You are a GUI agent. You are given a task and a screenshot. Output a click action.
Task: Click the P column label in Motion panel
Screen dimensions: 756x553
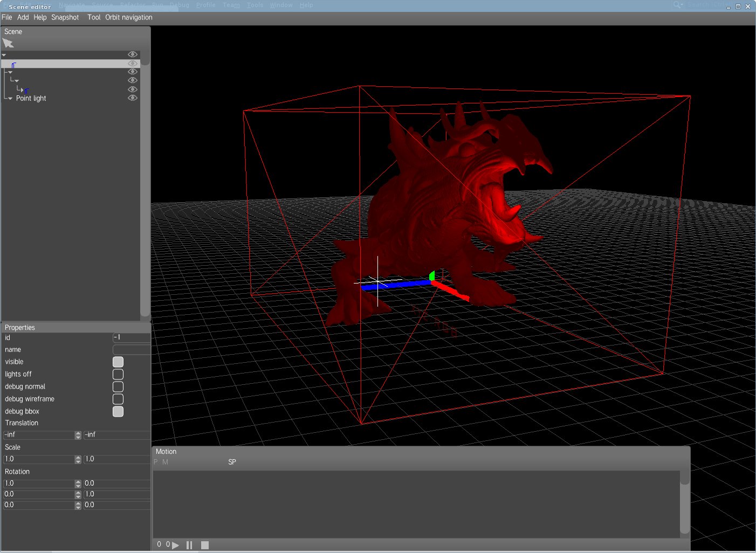pos(156,462)
